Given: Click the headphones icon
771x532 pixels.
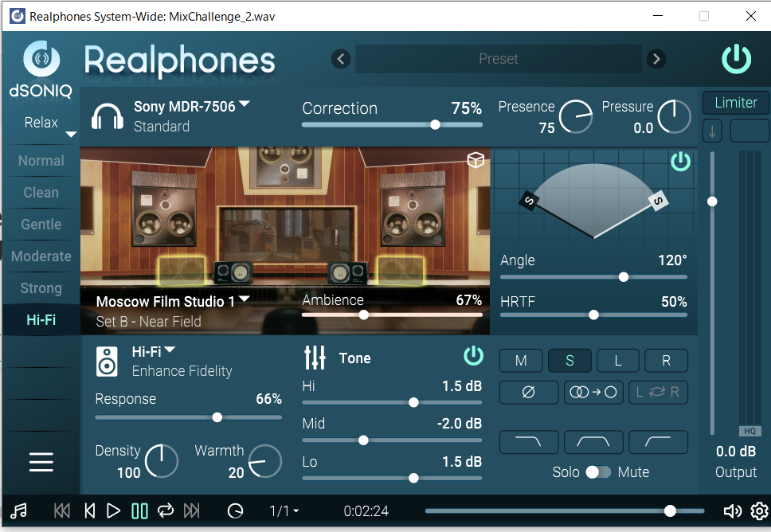Looking at the screenshot, I should [108, 116].
